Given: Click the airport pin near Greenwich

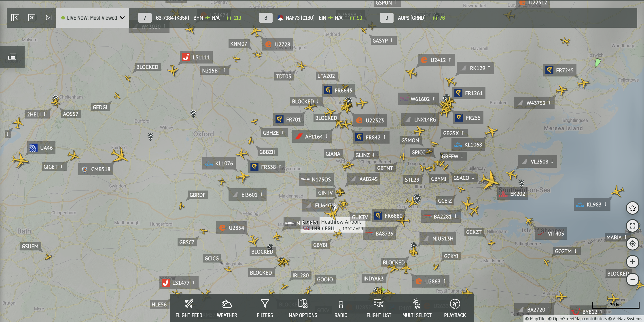Looking at the screenshot, I should (417, 199).
